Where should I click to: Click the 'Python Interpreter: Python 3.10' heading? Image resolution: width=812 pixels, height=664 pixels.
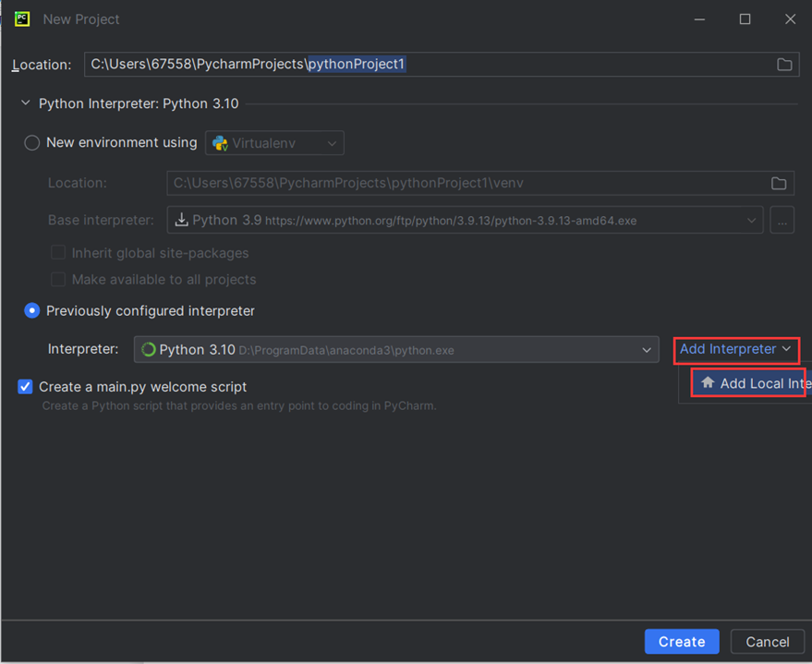[139, 103]
